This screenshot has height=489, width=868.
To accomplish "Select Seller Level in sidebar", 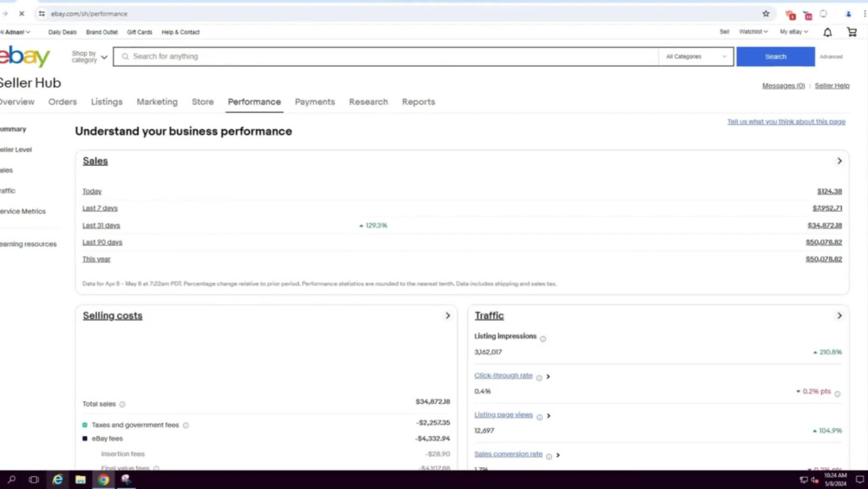I will (x=16, y=149).
